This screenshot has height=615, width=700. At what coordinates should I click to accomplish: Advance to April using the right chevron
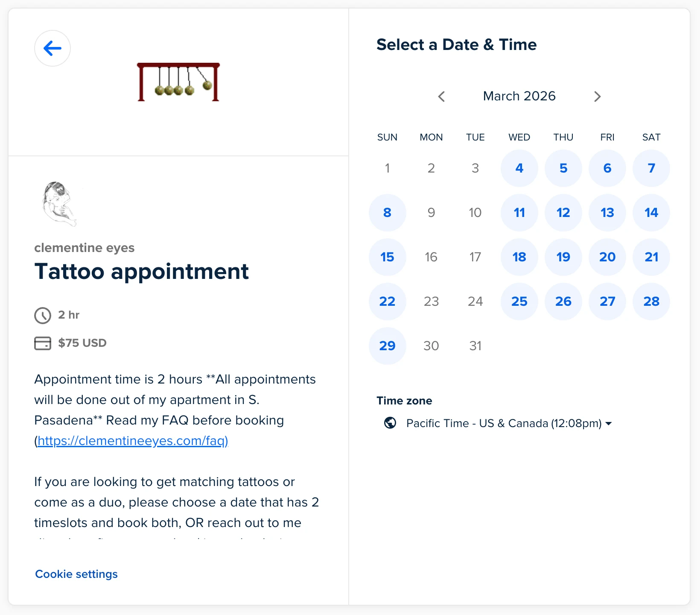click(597, 97)
